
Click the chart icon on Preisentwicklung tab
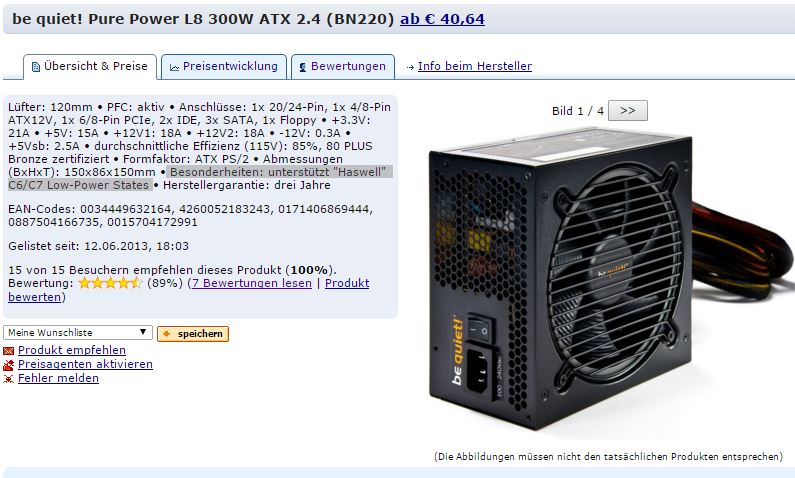(174, 67)
